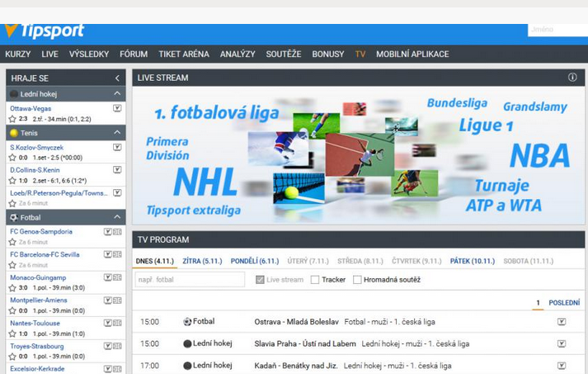The height and width of the screenshot is (374, 588).
Task: Open TIKET ARÉNA in navigation
Action: [184, 54]
